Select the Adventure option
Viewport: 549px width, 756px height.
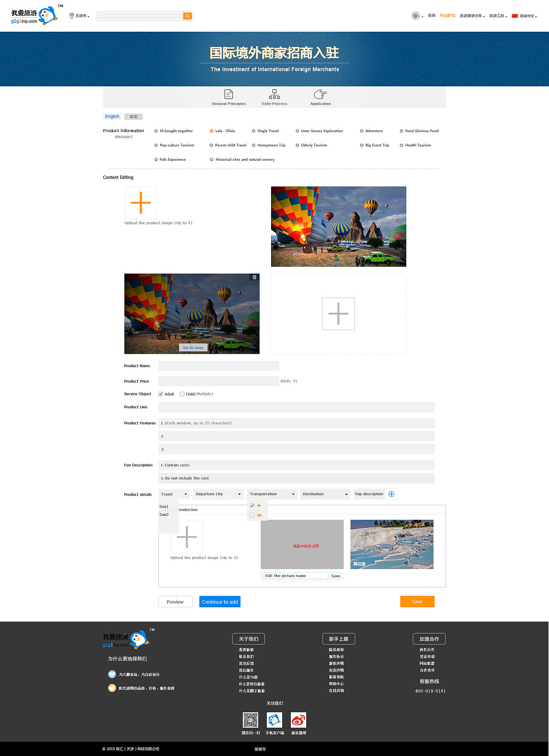(371, 131)
